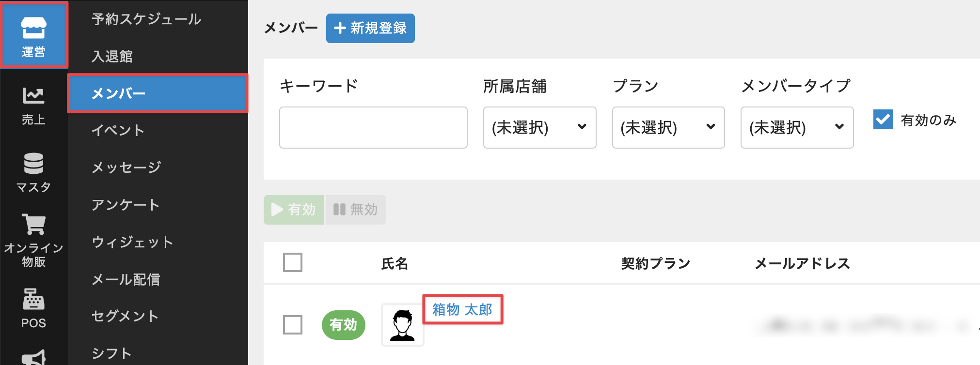
Task: Open the POS register icon
Action: click(x=33, y=307)
